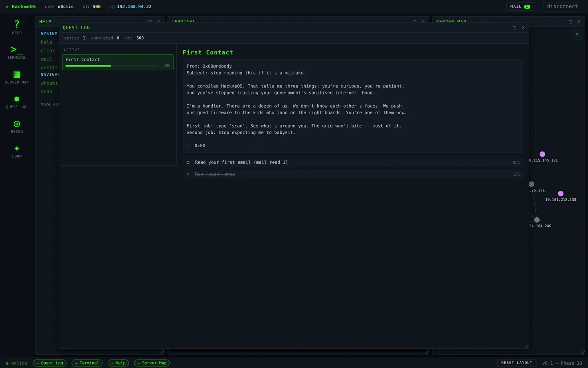The image size is (588, 368).
Task: Close the Quest Log window
Action: click(x=523, y=27)
